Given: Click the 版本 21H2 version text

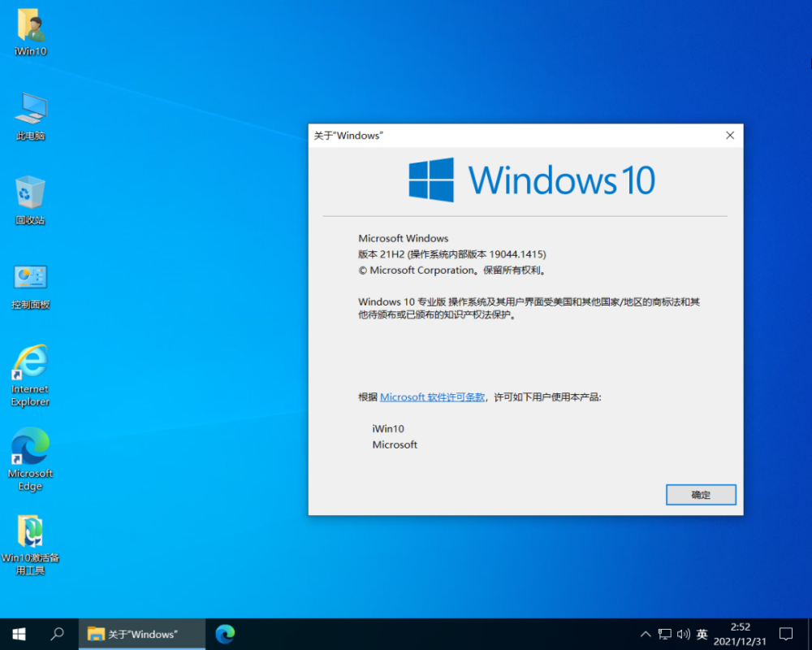Looking at the screenshot, I should (x=452, y=254).
